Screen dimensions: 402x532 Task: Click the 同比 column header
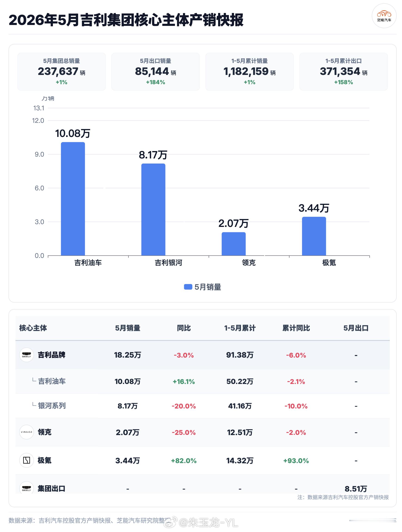tap(184, 328)
